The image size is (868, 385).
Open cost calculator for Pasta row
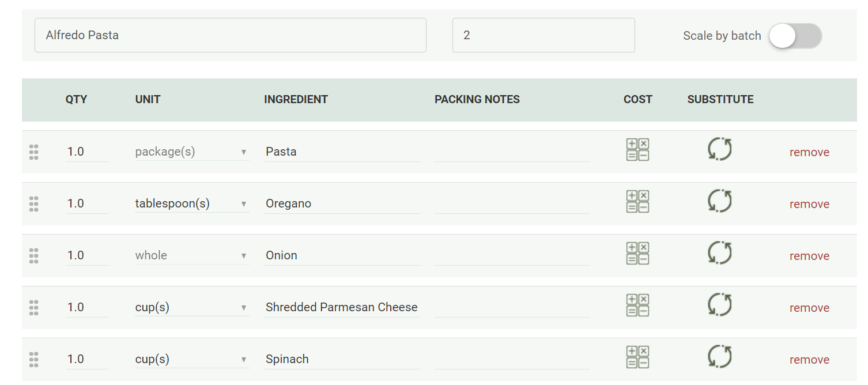637,150
